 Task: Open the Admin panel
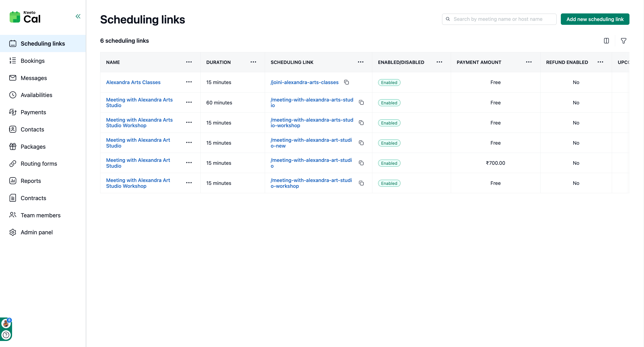[36, 232]
